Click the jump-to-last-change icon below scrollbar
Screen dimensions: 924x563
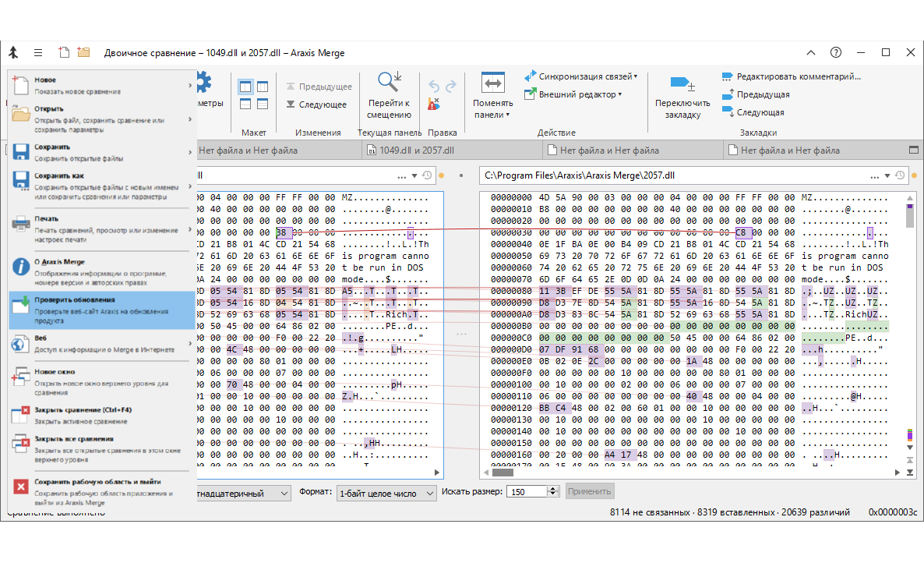[x=910, y=473]
